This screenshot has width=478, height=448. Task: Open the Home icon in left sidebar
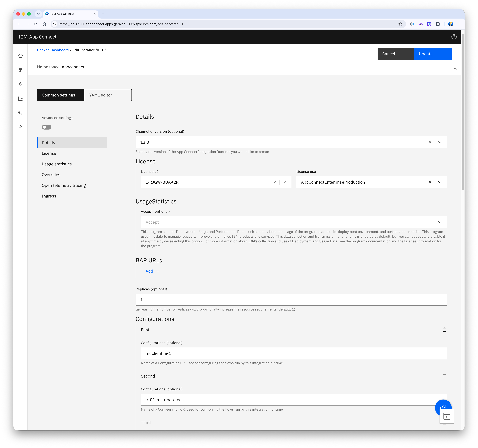20,56
